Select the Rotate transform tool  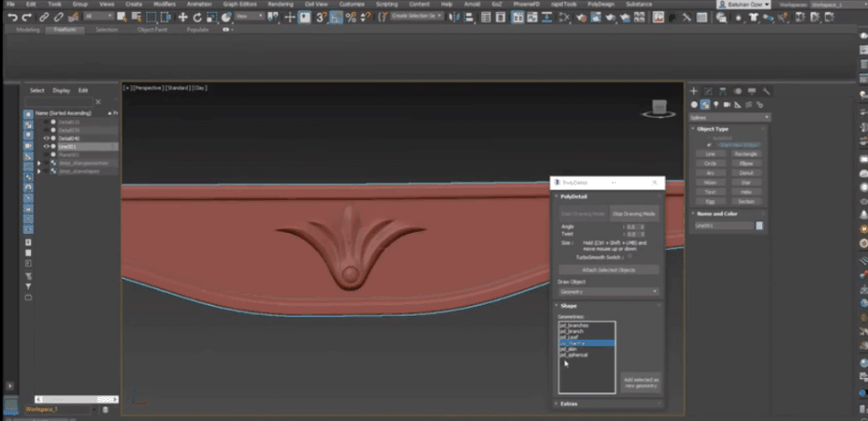pos(197,16)
